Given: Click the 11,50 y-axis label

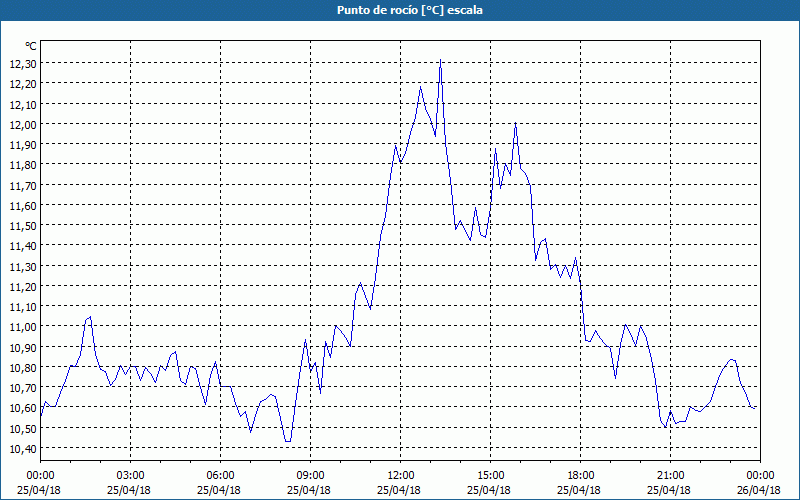Looking at the screenshot, I should [23, 226].
